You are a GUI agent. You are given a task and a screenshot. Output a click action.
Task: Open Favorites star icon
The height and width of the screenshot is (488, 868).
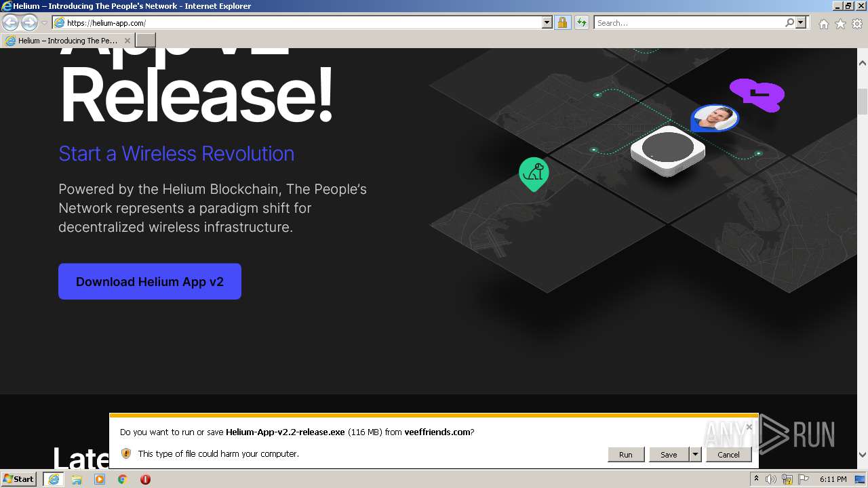point(840,24)
